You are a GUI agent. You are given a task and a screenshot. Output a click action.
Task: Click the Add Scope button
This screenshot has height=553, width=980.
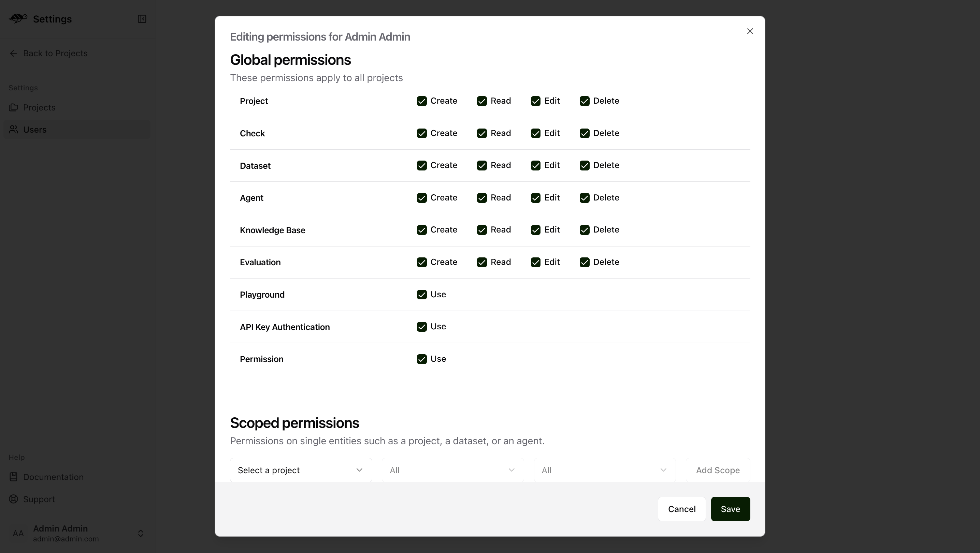pyautogui.click(x=718, y=470)
